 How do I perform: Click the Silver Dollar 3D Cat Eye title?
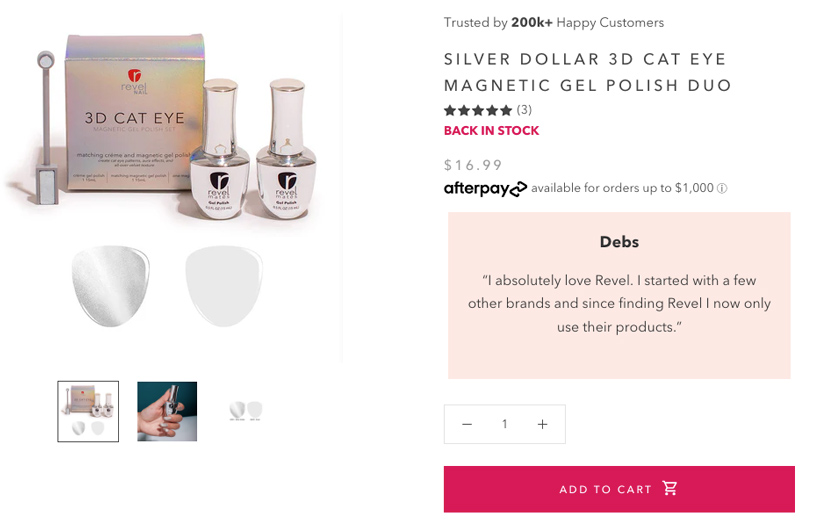[x=588, y=72]
